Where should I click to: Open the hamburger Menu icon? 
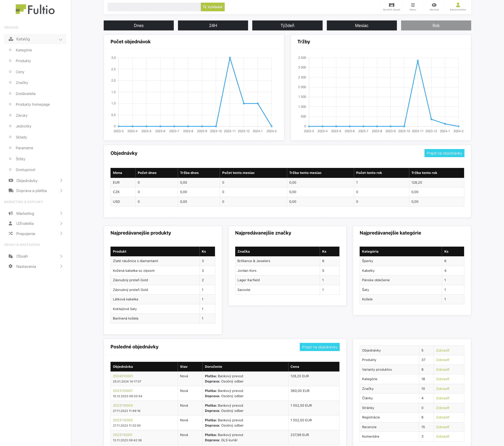coord(413,5)
